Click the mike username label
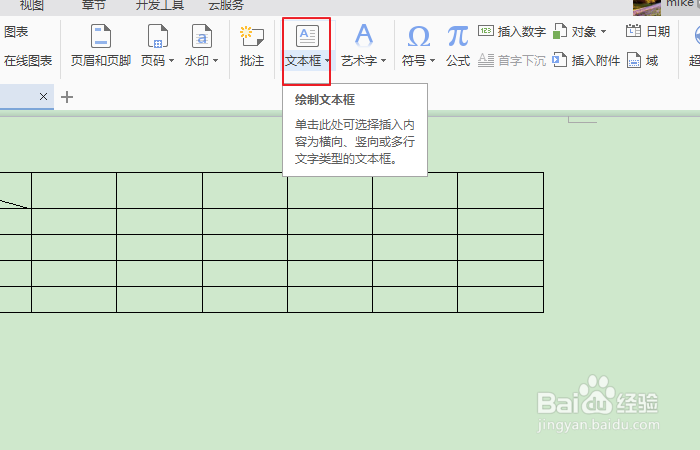700x450 pixels. click(x=679, y=4)
